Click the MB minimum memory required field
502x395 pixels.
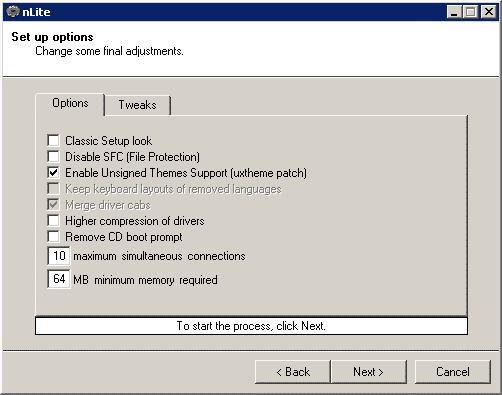coord(59,279)
